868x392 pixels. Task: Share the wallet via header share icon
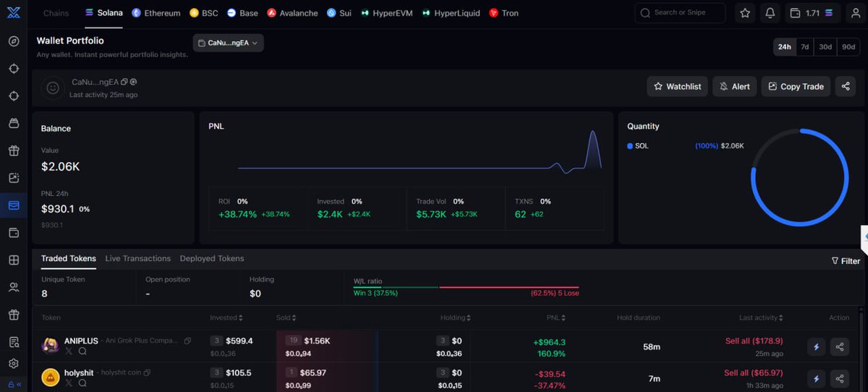tap(846, 86)
